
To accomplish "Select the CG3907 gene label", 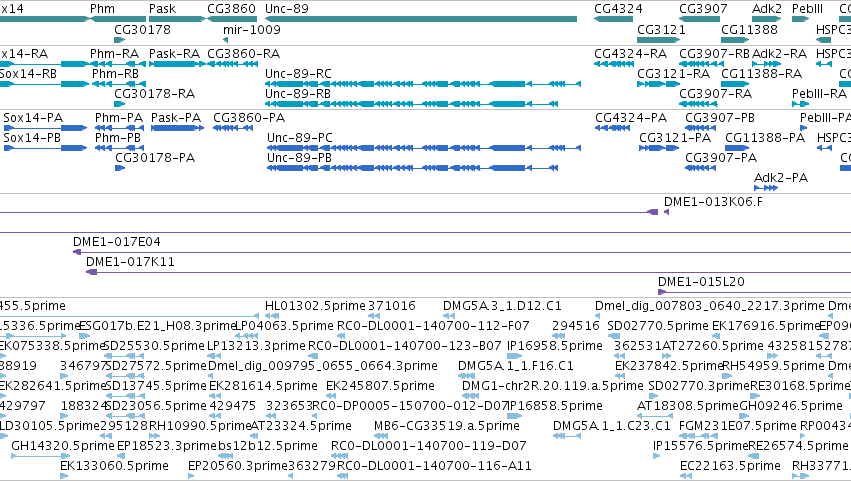I will click(703, 9).
